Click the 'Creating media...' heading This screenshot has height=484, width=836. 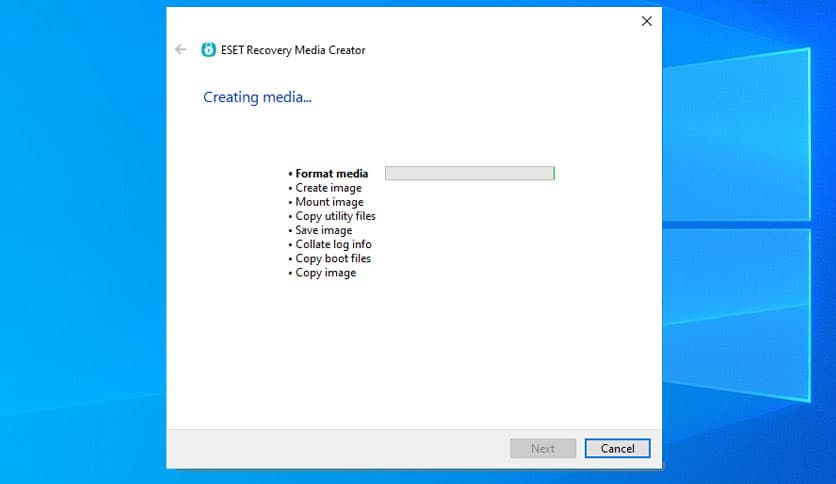tap(258, 98)
